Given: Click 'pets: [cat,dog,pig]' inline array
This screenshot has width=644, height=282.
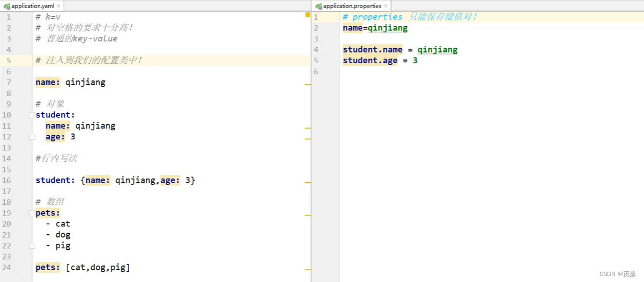Looking at the screenshot, I should (x=83, y=268).
